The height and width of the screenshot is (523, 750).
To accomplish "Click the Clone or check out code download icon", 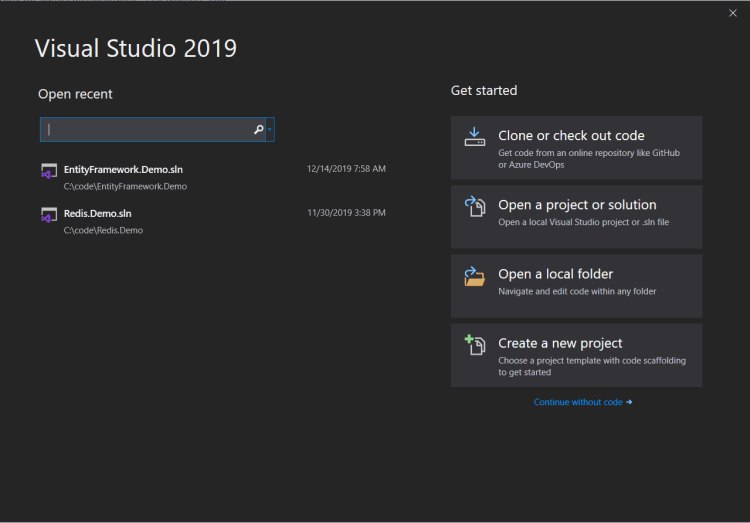I will coord(474,137).
